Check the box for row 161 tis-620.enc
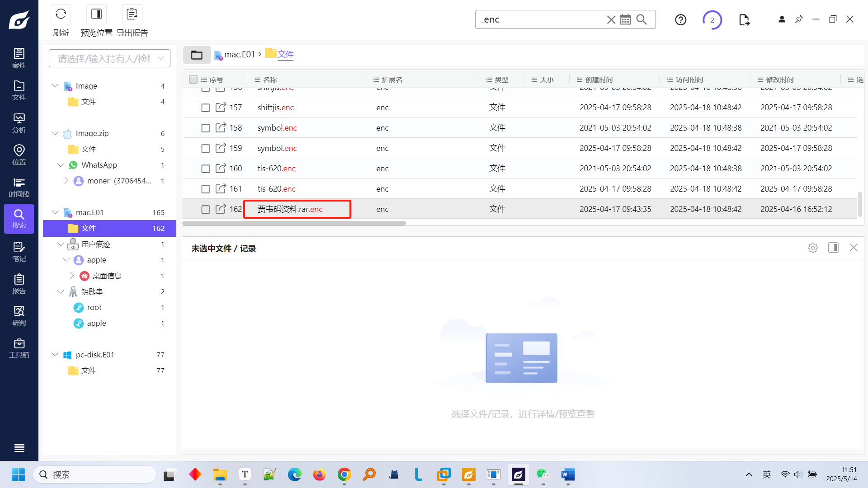868x488 pixels. 205,189
